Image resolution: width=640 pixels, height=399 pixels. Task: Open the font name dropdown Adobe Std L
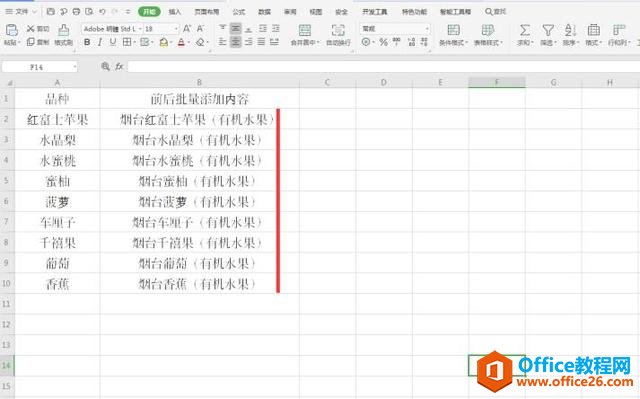pyautogui.click(x=140, y=29)
